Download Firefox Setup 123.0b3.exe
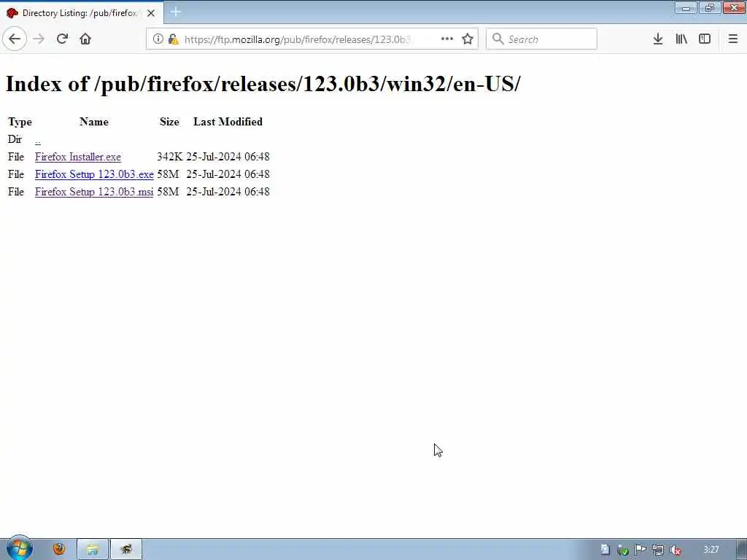 94,174
